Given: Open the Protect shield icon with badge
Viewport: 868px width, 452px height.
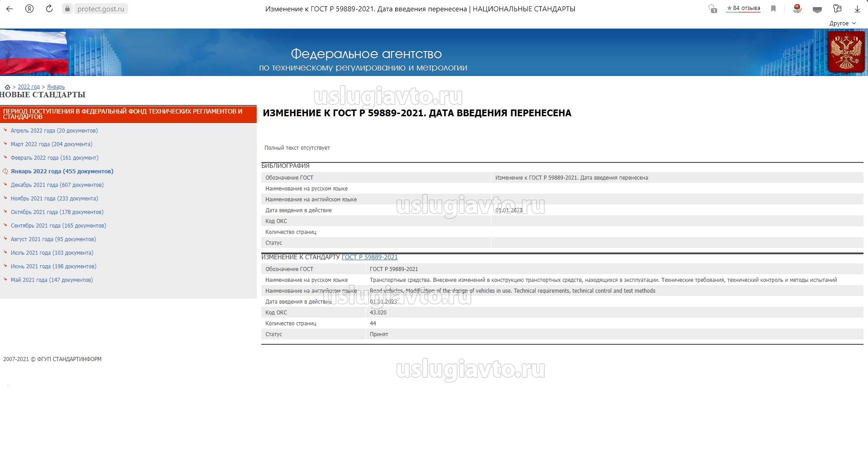Looking at the screenshot, I should pos(712,9).
